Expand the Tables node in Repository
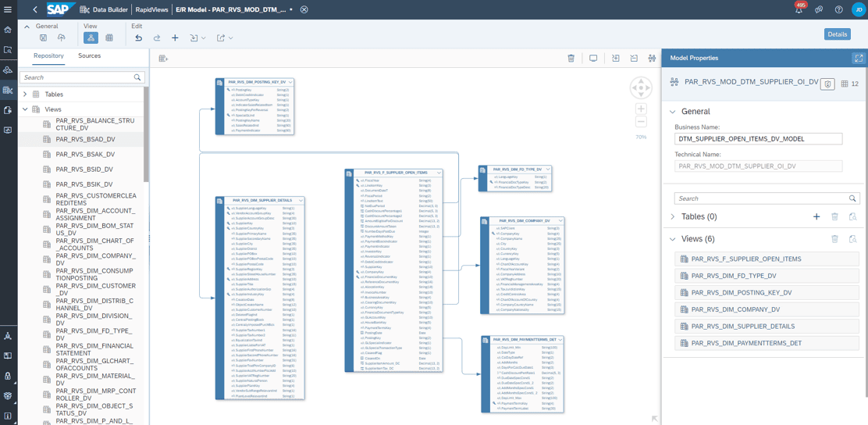 click(25, 95)
